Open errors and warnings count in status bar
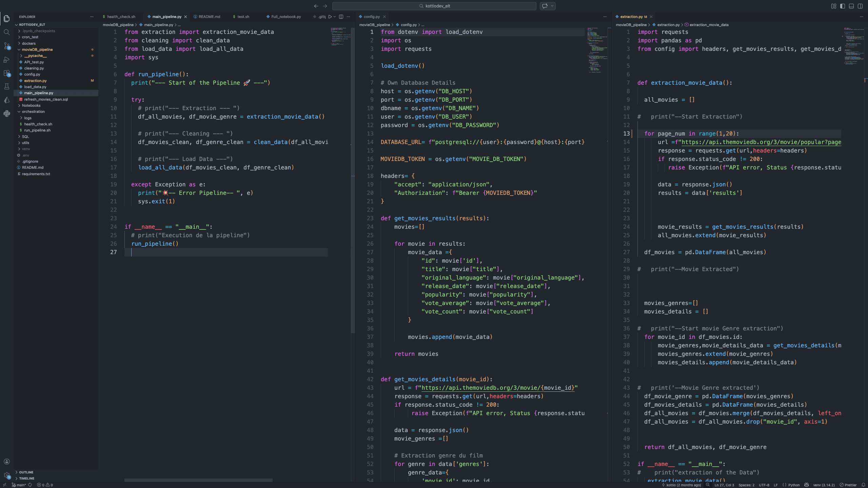Viewport: 868px width, 488px height. (45, 485)
